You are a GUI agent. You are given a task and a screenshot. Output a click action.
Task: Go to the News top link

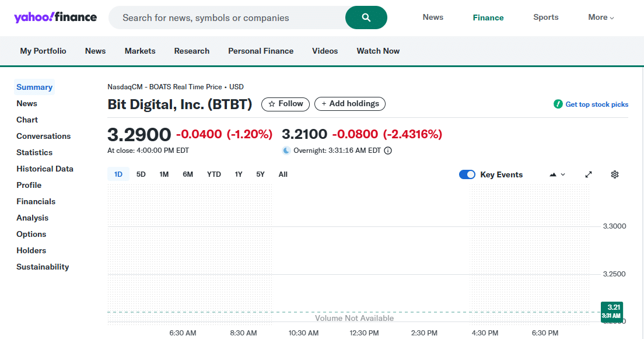pos(433,18)
